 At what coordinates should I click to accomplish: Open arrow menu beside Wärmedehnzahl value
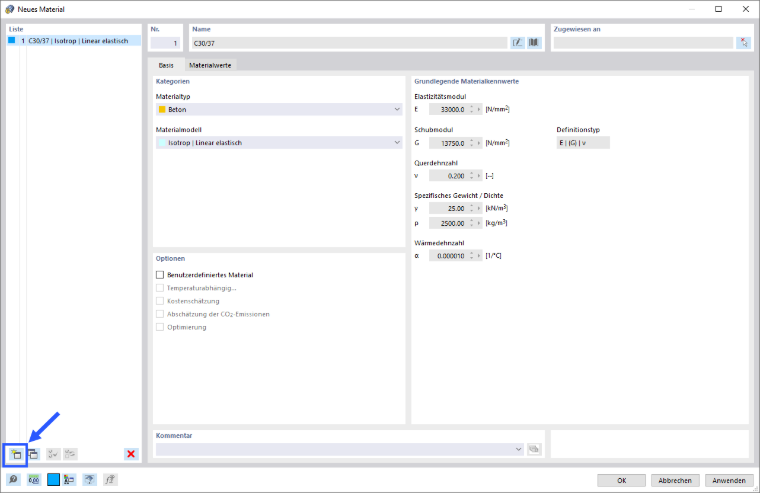point(479,255)
